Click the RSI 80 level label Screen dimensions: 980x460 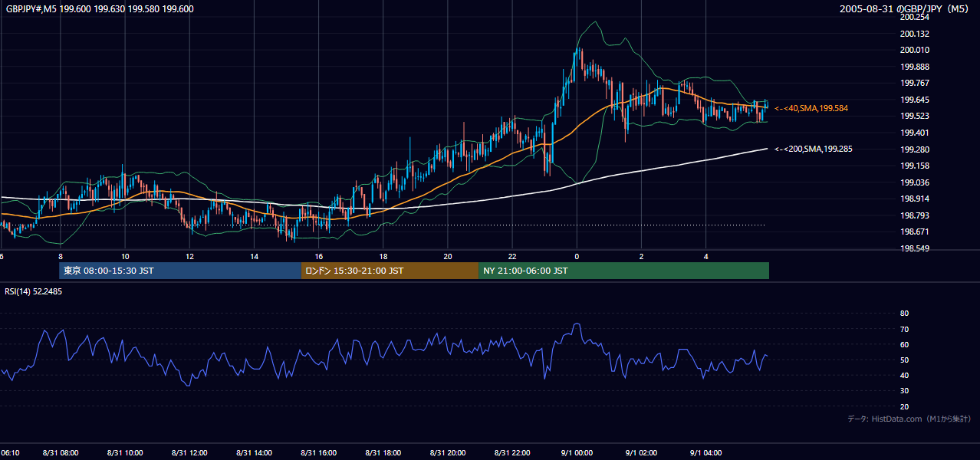pyautogui.click(x=904, y=314)
